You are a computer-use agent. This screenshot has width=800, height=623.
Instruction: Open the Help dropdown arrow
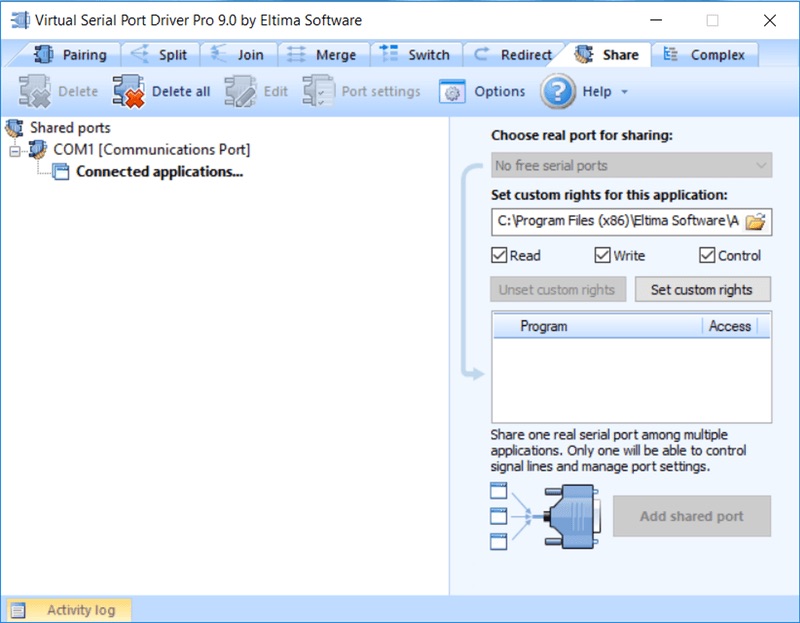(x=624, y=92)
